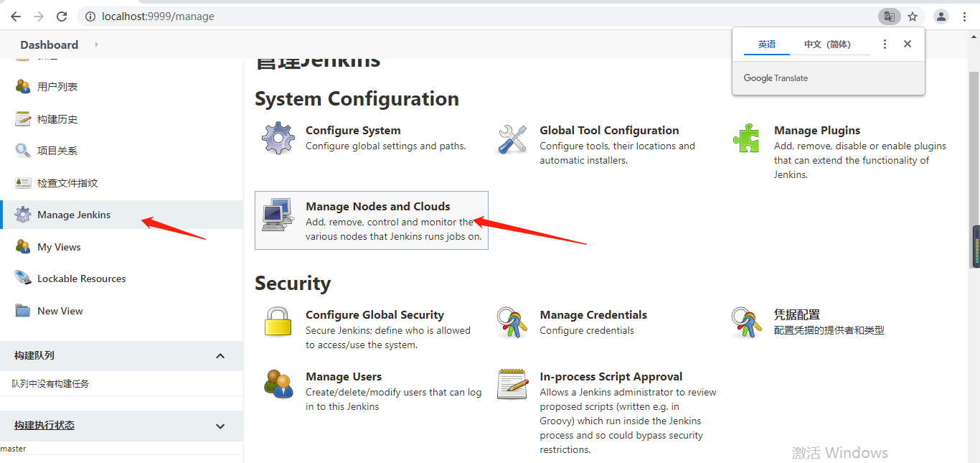The image size is (980, 463).
Task: Expand the Dashboard breadcrumb arrow
Action: pyautogui.click(x=96, y=45)
